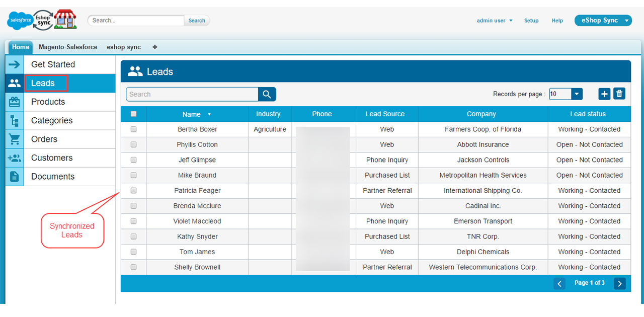Expand the Records per page dropdown
This screenshot has height=317, width=644.
click(x=577, y=94)
